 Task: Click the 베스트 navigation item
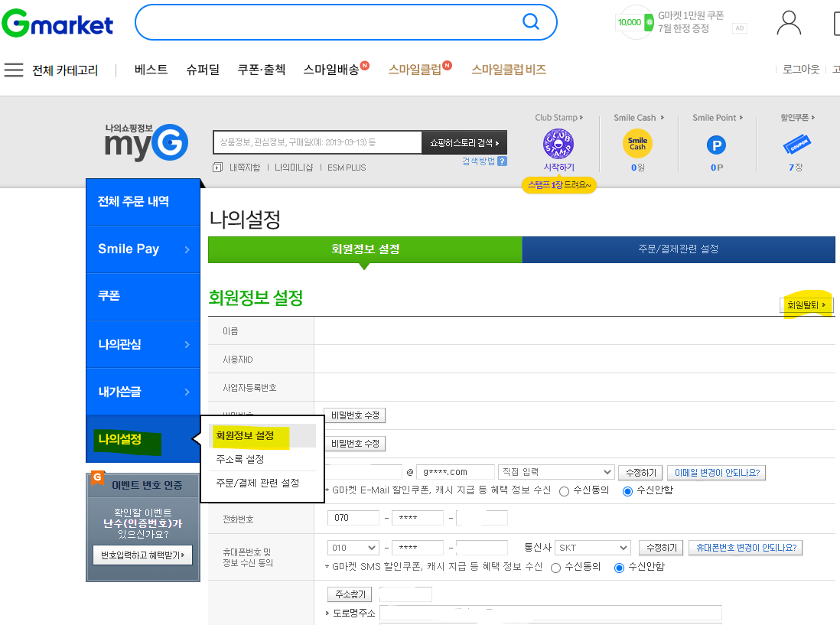(151, 70)
